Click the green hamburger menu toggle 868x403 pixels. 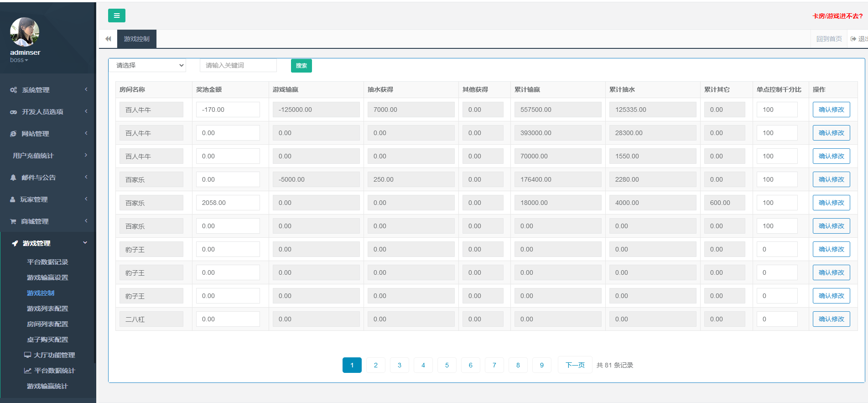(116, 16)
